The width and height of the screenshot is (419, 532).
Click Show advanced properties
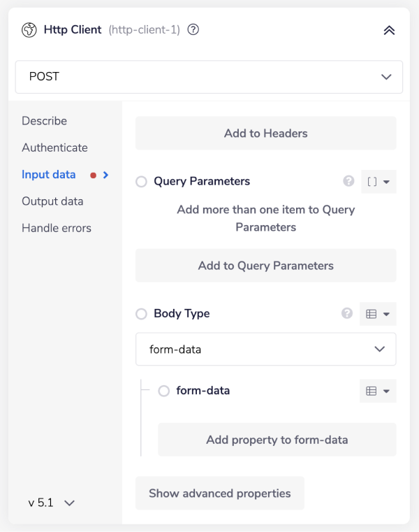219,494
